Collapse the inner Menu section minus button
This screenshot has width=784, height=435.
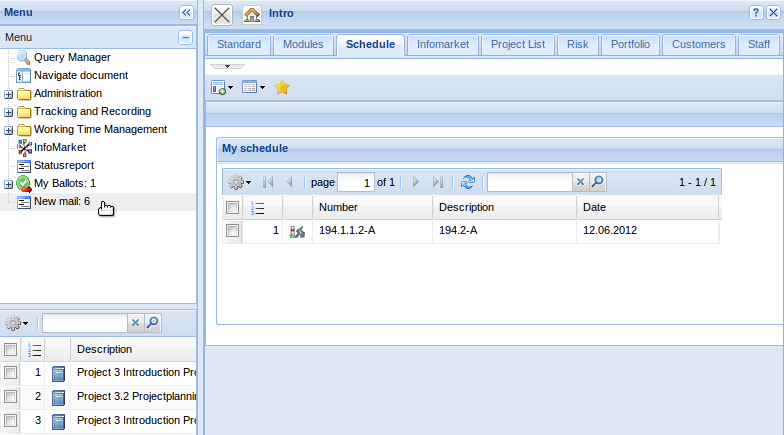[x=185, y=38]
